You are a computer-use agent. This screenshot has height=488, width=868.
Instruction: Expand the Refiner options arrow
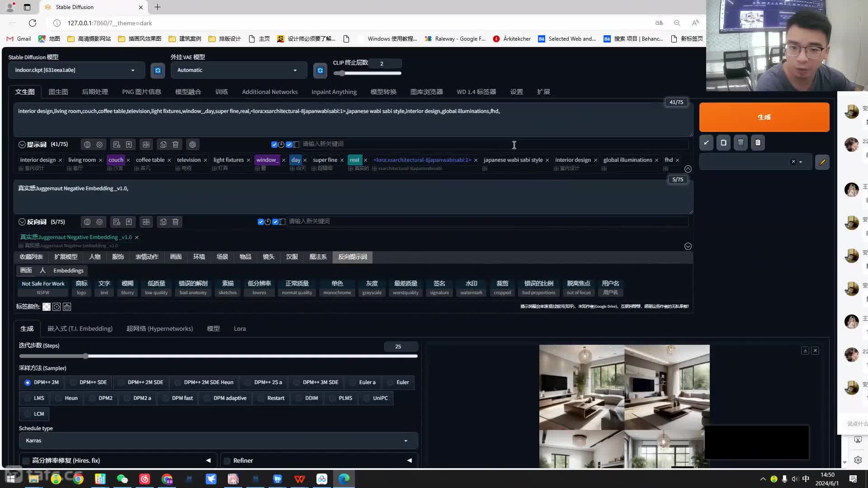click(409, 460)
